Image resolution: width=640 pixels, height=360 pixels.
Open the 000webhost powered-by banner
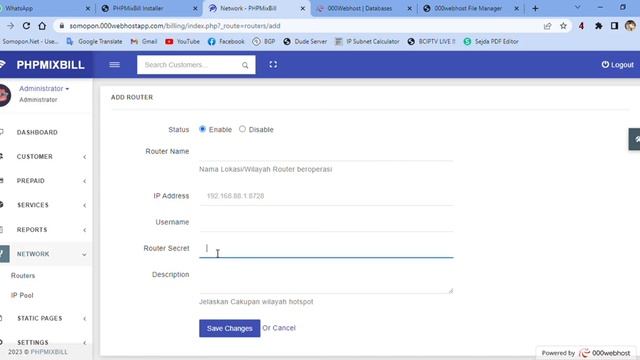[x=586, y=353]
